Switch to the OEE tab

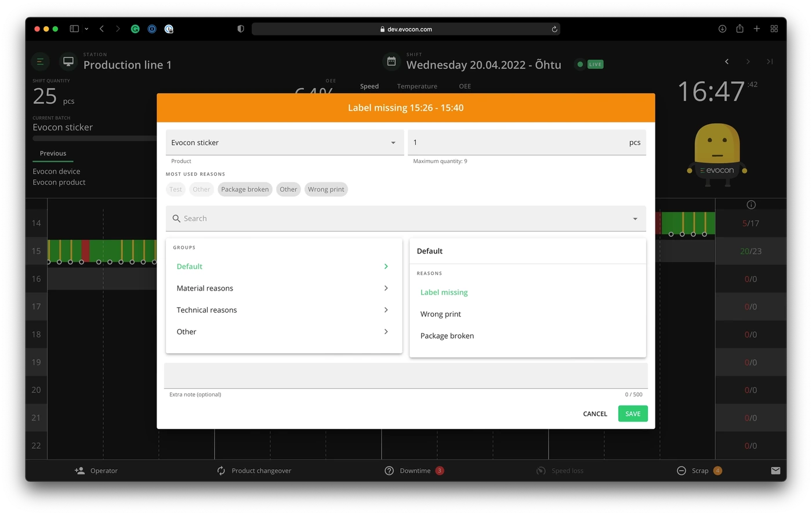(x=465, y=86)
